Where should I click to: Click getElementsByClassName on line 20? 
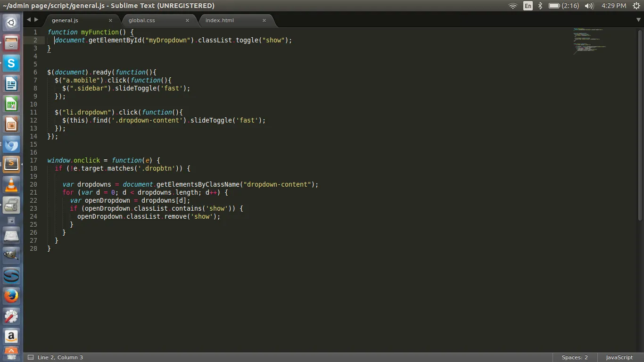[x=198, y=184]
